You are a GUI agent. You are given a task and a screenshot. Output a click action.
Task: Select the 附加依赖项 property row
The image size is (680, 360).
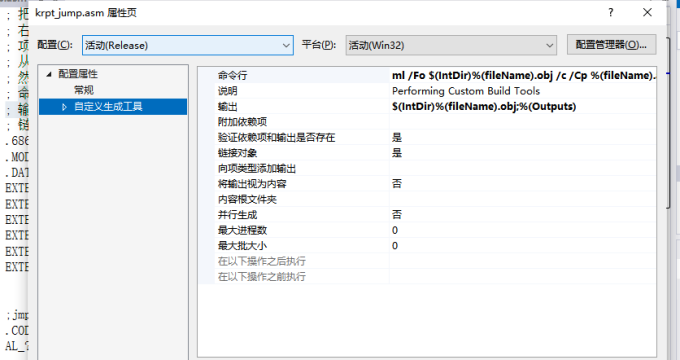point(426,122)
